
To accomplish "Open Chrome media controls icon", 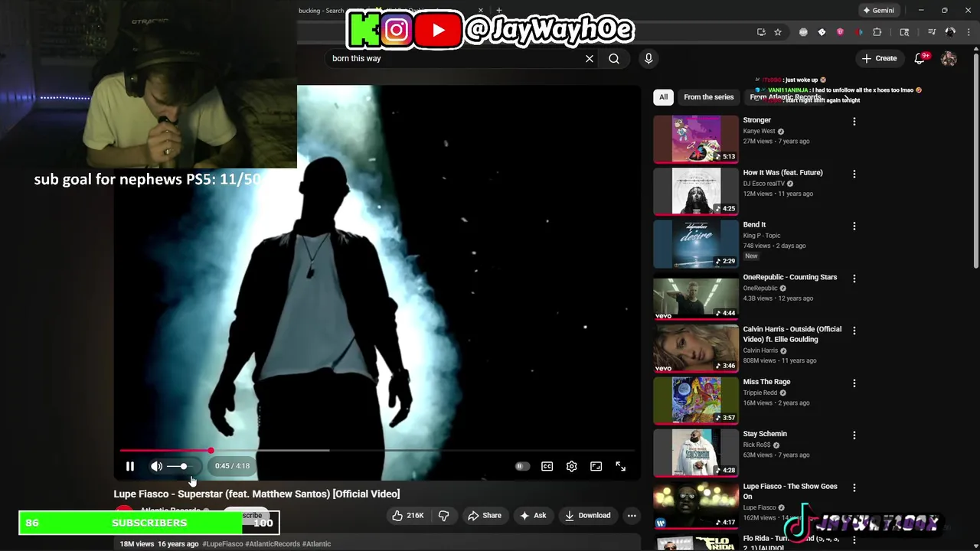I will tap(932, 32).
